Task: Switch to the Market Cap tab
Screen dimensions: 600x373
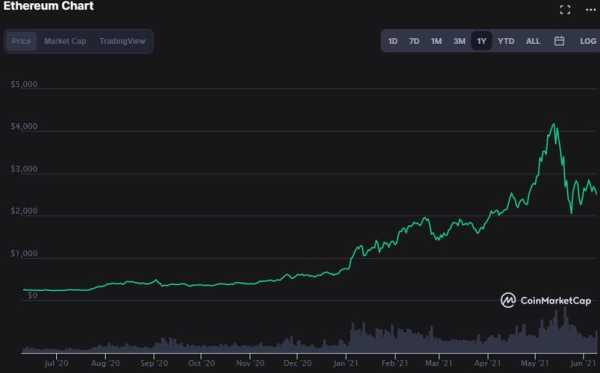Action: 65,41
